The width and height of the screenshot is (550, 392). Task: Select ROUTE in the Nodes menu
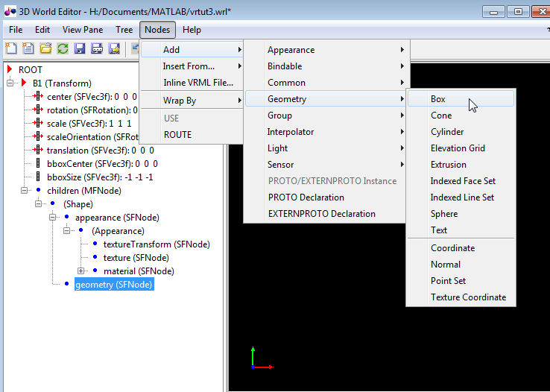point(192,135)
